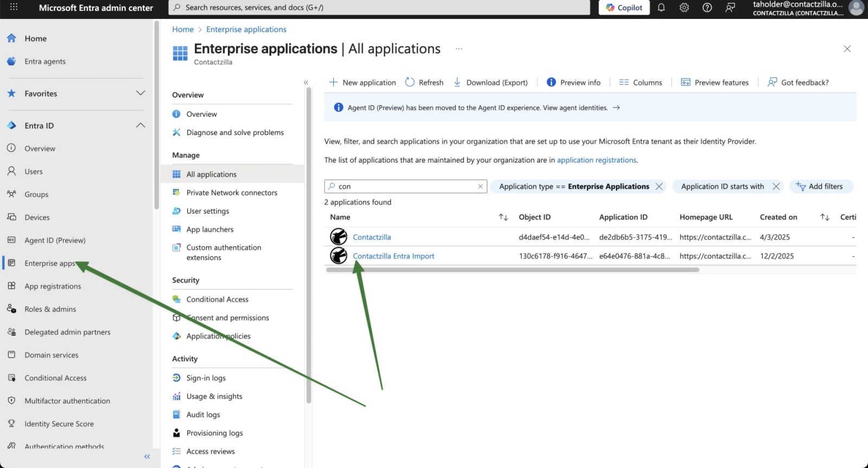Click the feedback person icon in header

tap(730, 8)
